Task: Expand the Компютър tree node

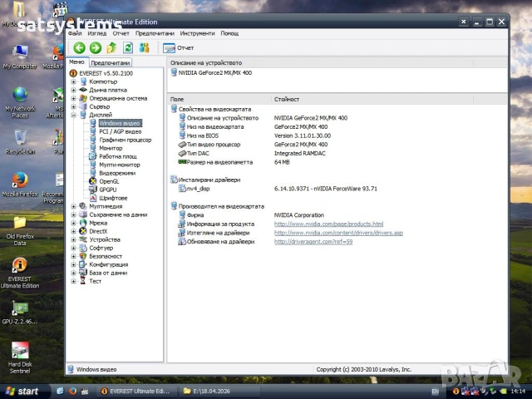Action: click(73, 81)
